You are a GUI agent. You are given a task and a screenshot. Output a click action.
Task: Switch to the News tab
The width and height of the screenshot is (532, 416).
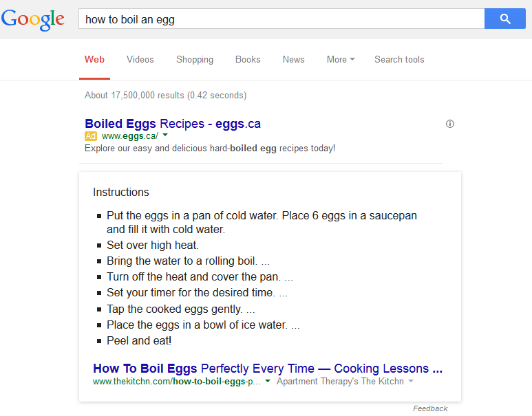(x=293, y=60)
